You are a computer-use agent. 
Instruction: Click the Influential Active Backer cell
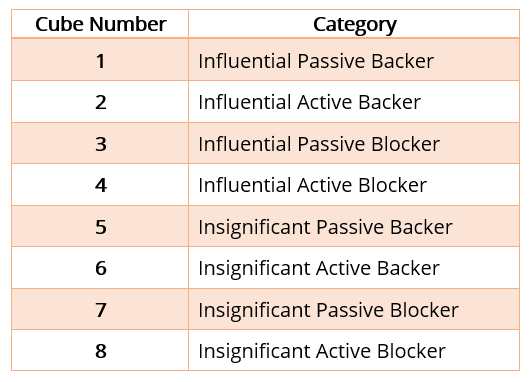(354, 102)
